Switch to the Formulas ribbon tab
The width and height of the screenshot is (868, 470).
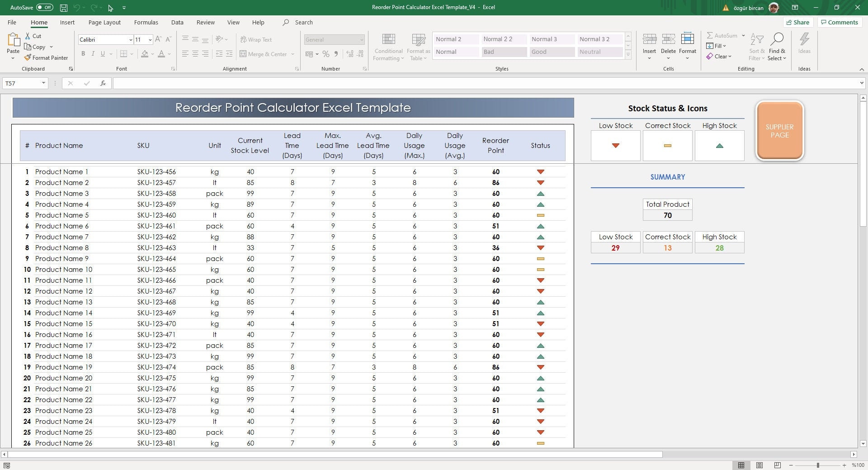click(146, 22)
